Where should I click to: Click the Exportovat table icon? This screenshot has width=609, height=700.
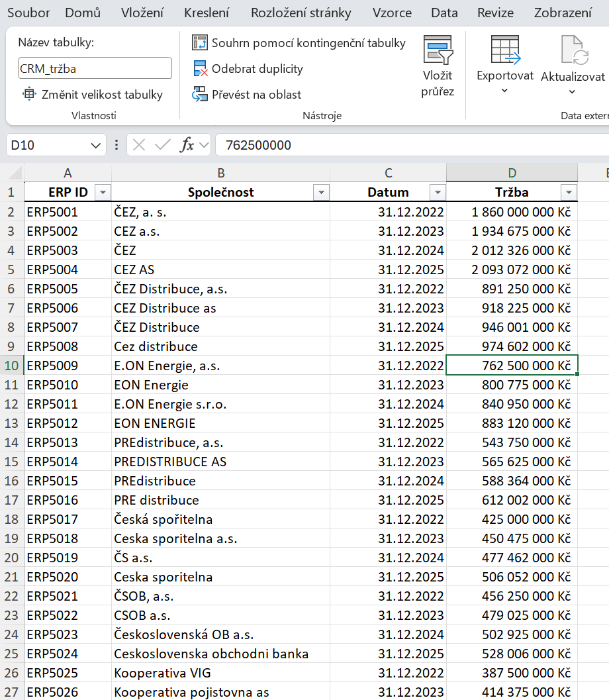coord(504,50)
